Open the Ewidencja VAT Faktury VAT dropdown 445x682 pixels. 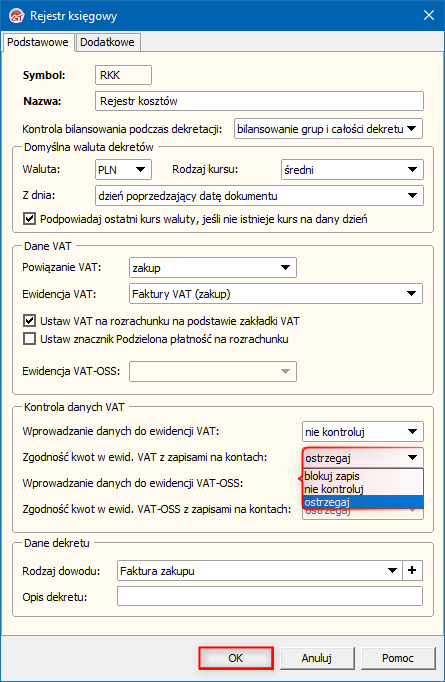(x=276, y=294)
